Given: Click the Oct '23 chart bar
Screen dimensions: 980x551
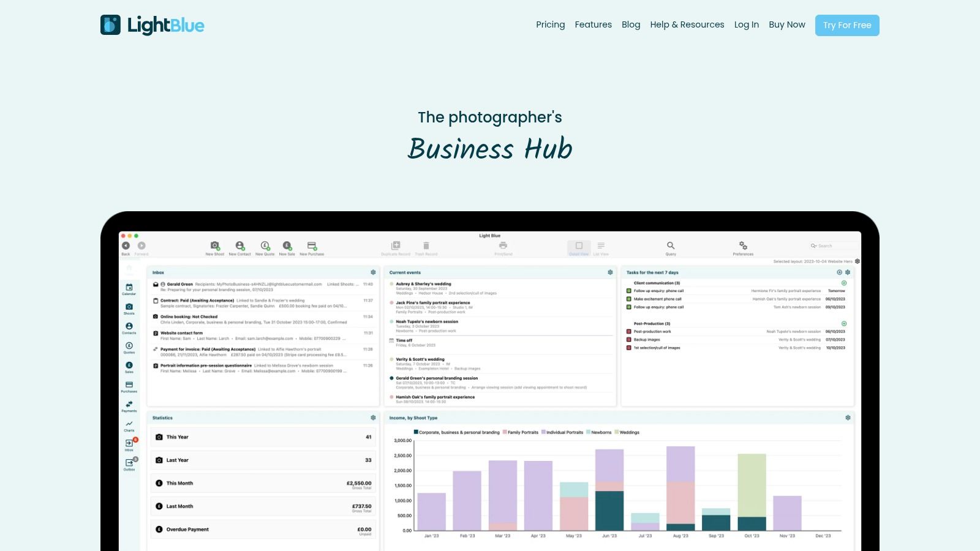Looking at the screenshot, I should pos(752,492).
